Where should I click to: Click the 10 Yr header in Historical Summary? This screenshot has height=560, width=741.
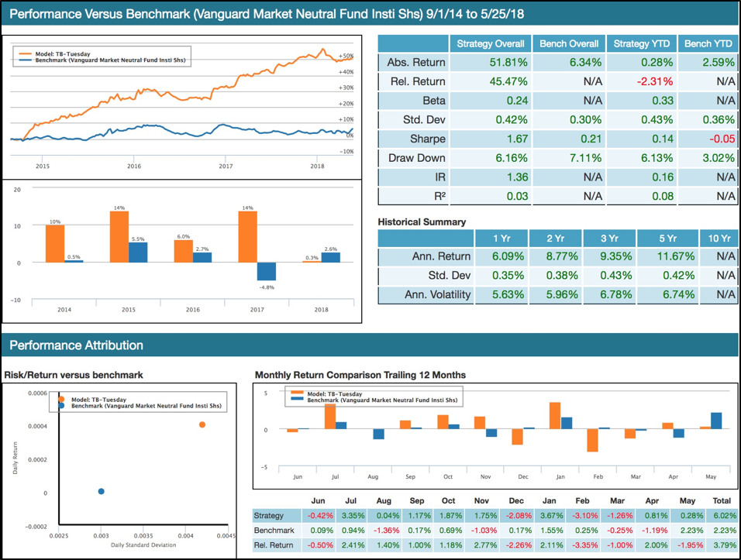coord(719,238)
